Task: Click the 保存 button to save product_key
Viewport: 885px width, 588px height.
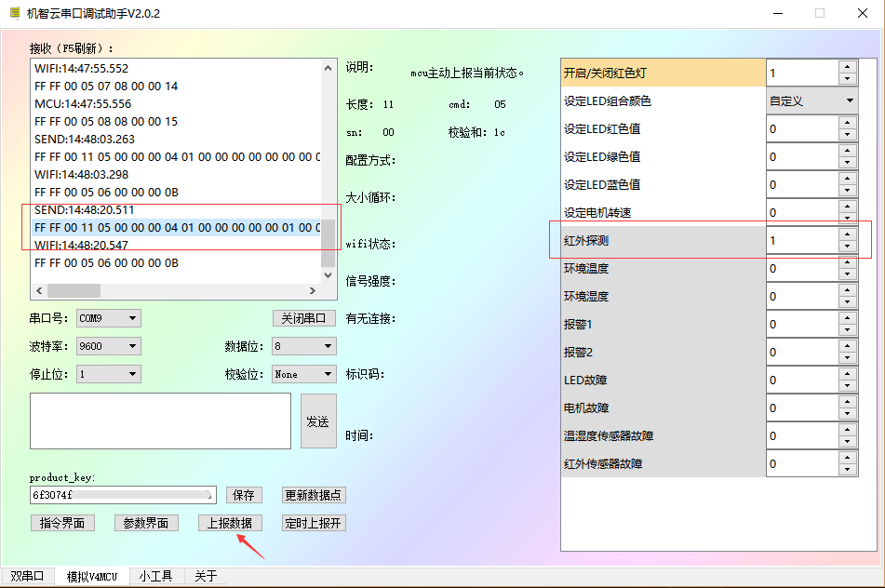Action: pyautogui.click(x=244, y=495)
